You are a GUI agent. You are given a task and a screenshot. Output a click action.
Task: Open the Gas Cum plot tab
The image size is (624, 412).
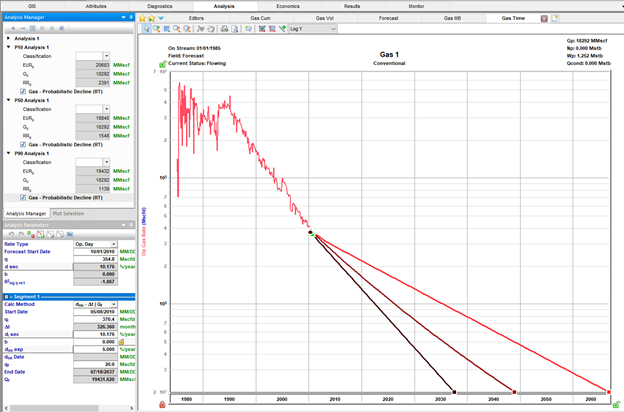[x=262, y=18]
